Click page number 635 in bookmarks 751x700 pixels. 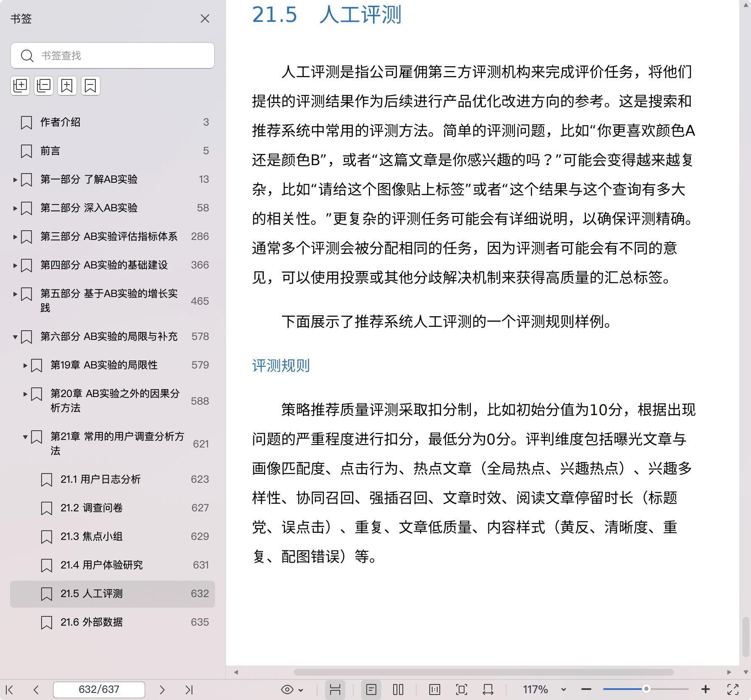(x=200, y=622)
